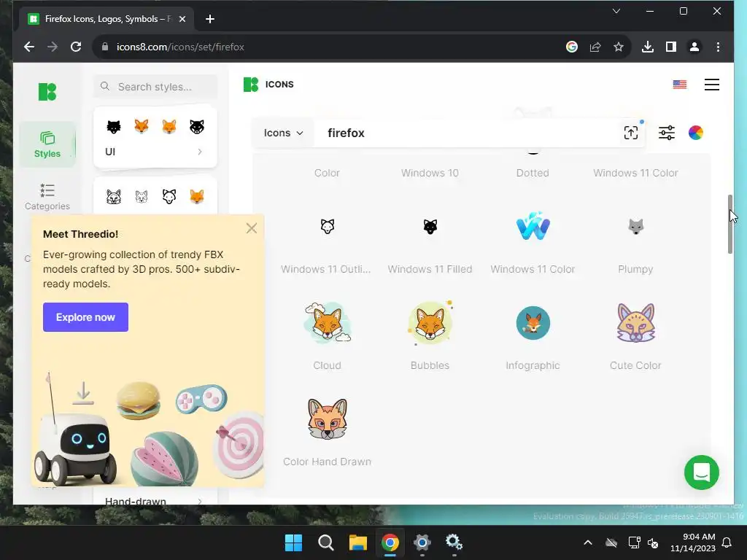Click the Explore now button
Viewport: 747px width, 560px height.
[x=86, y=317]
